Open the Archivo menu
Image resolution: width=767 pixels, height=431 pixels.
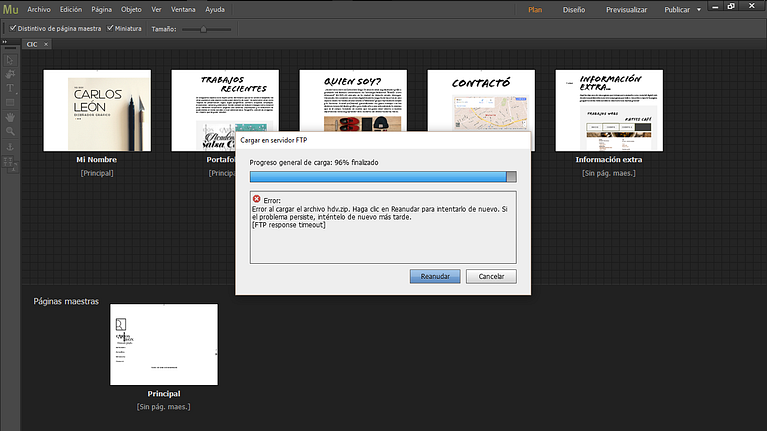(38, 10)
